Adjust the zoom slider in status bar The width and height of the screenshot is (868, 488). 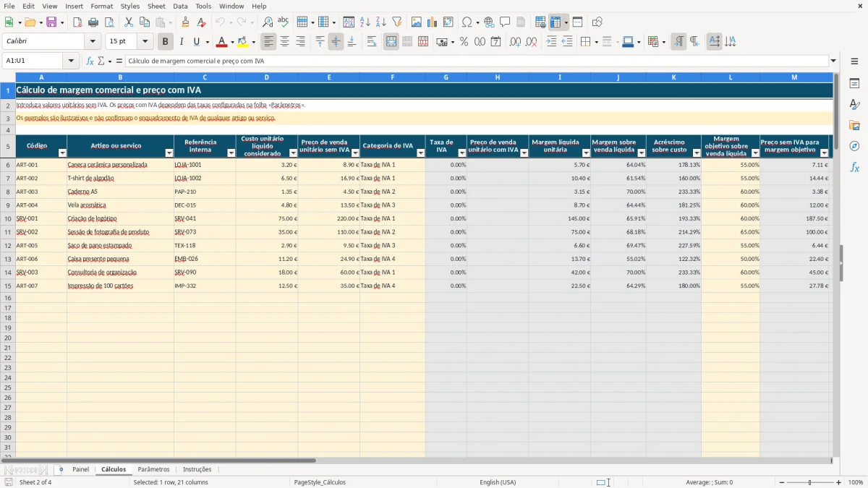(x=810, y=482)
